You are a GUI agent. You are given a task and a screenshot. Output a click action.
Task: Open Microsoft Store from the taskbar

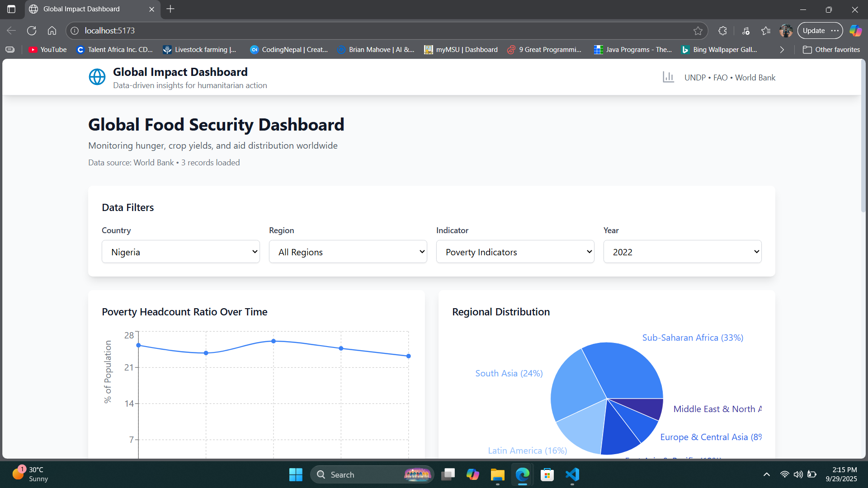(547, 474)
